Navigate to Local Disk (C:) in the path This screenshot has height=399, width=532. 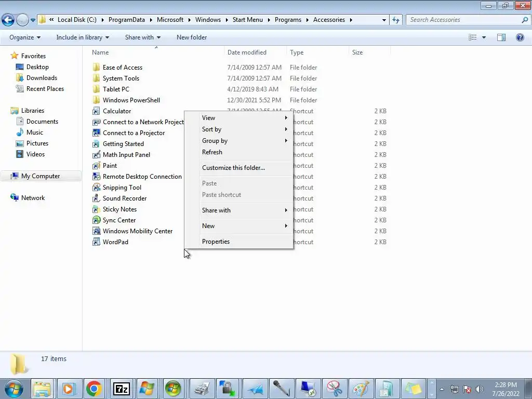(x=77, y=20)
